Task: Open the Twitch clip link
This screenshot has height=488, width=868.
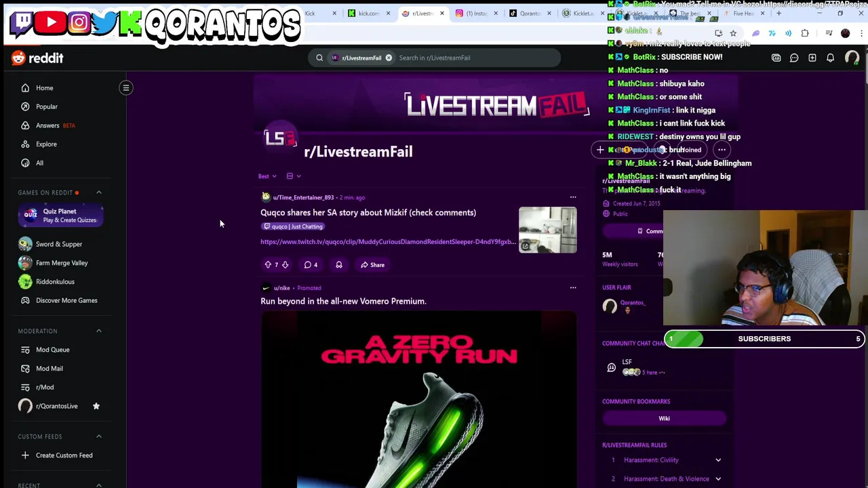Action: [387, 242]
